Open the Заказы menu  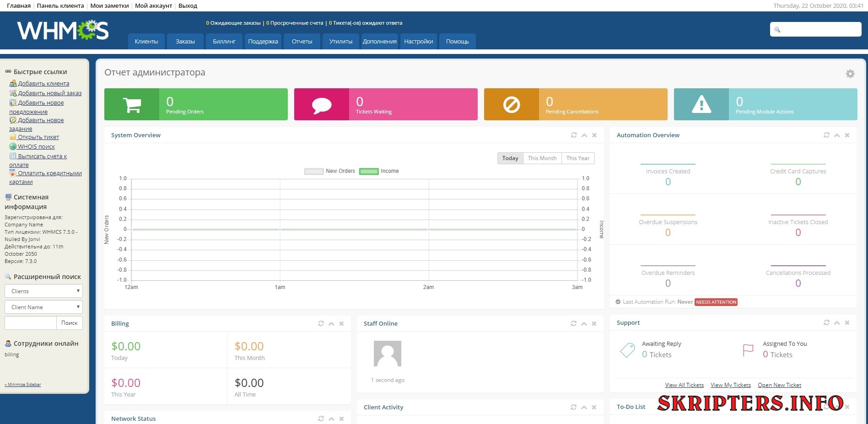[x=185, y=41]
